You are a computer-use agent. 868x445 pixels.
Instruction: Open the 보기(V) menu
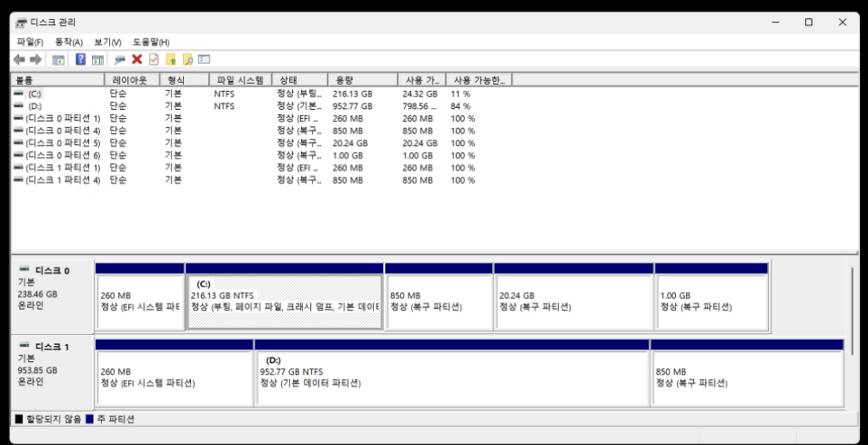pyautogui.click(x=107, y=42)
